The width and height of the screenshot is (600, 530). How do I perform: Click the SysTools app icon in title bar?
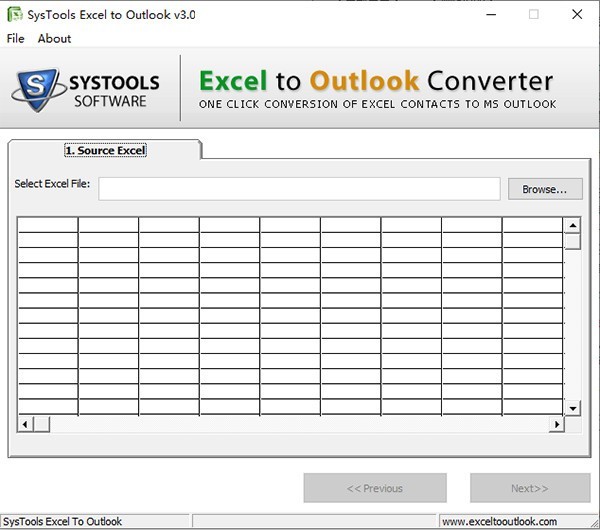tap(15, 15)
